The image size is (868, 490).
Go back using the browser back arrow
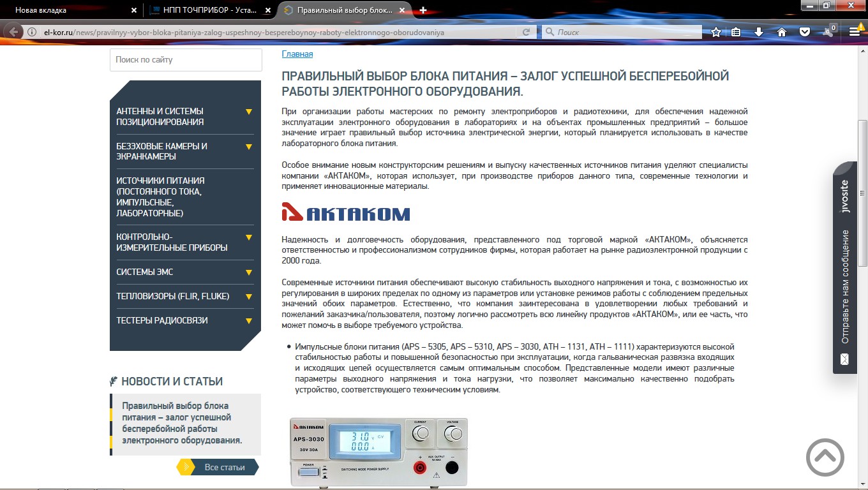(x=14, y=32)
